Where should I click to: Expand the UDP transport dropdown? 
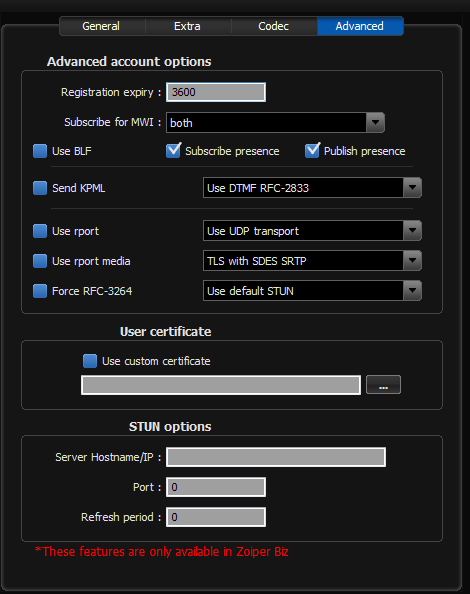312,230
